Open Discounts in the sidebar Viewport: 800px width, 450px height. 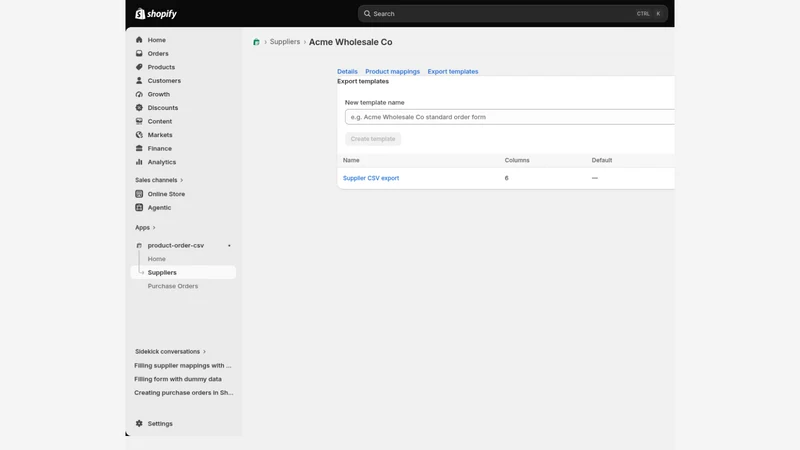[x=163, y=108]
